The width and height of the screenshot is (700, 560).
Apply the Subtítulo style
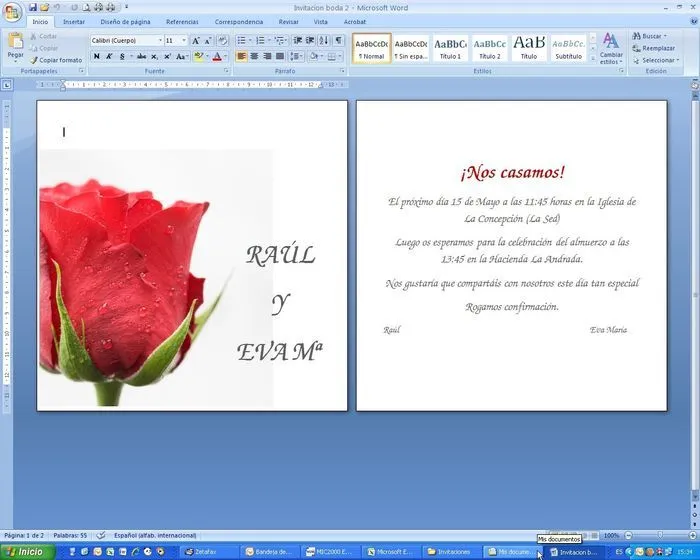pos(568,48)
